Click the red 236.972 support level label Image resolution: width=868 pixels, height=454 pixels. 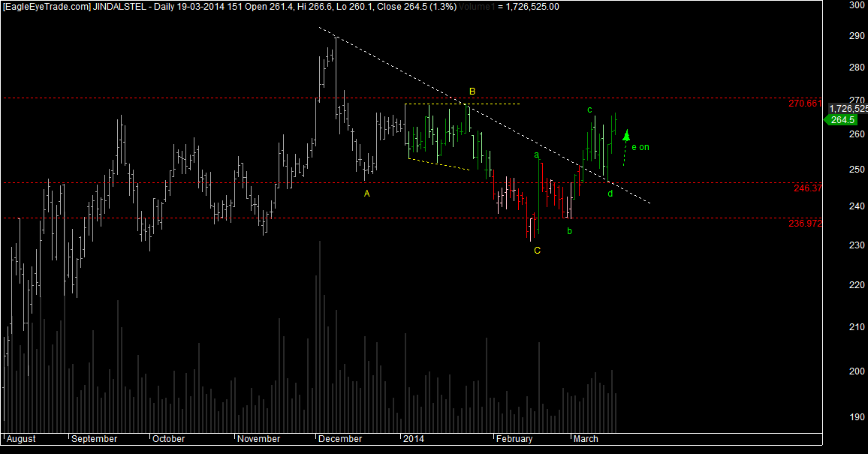tap(805, 224)
